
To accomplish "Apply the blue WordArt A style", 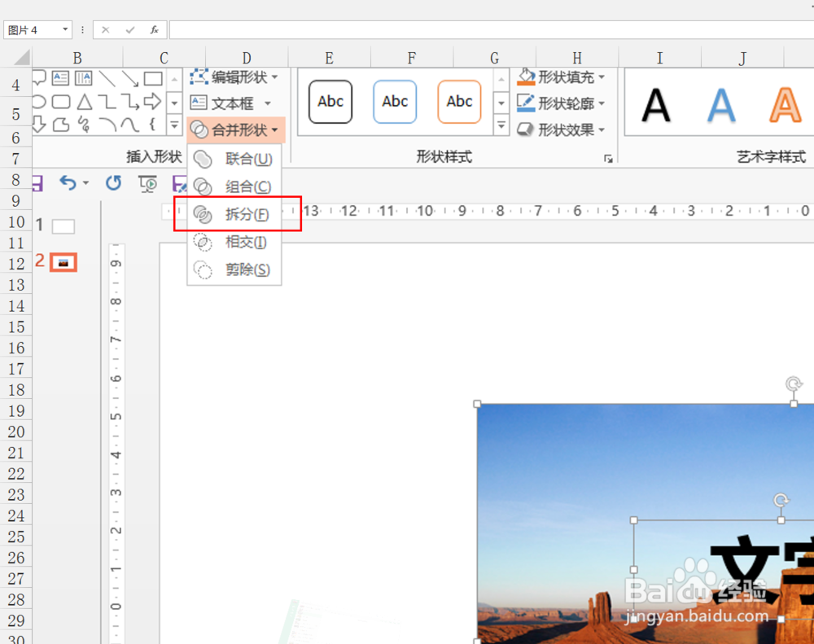I will [x=721, y=105].
